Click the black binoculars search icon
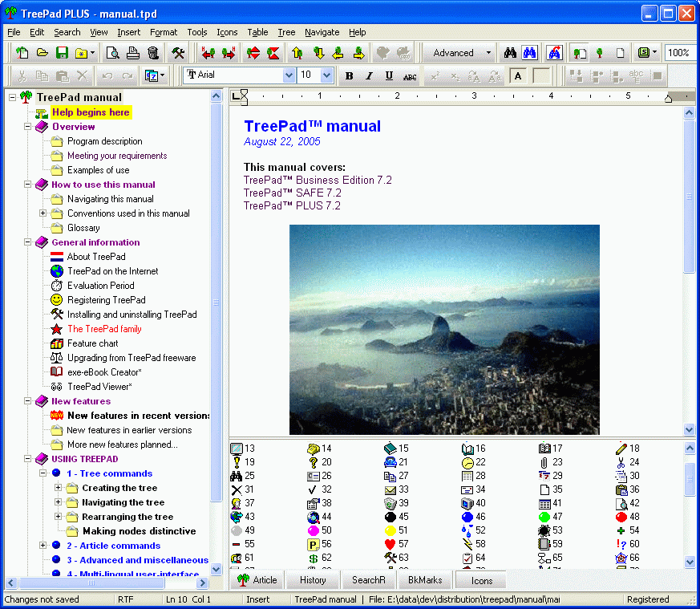 [x=510, y=53]
